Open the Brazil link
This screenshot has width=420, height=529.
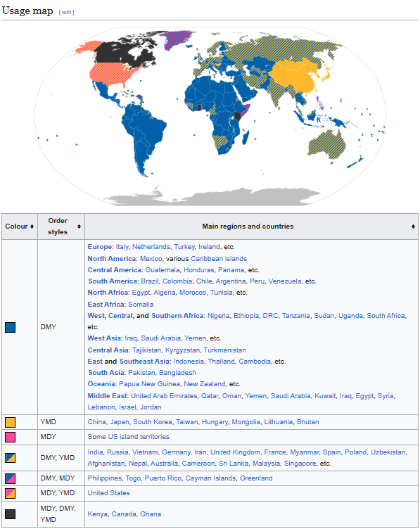[x=149, y=281]
